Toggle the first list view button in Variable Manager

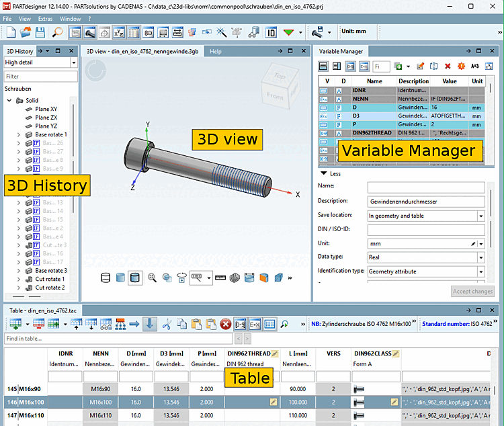pyautogui.click(x=323, y=67)
